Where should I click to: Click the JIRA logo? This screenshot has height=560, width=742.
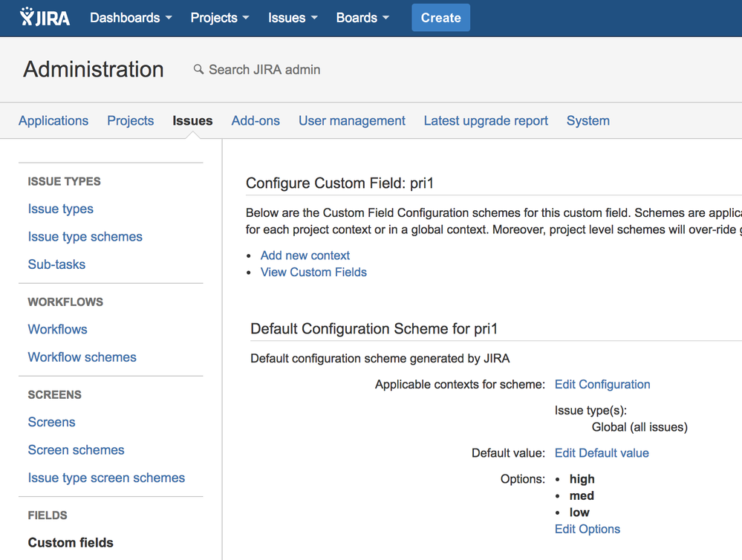coord(45,18)
